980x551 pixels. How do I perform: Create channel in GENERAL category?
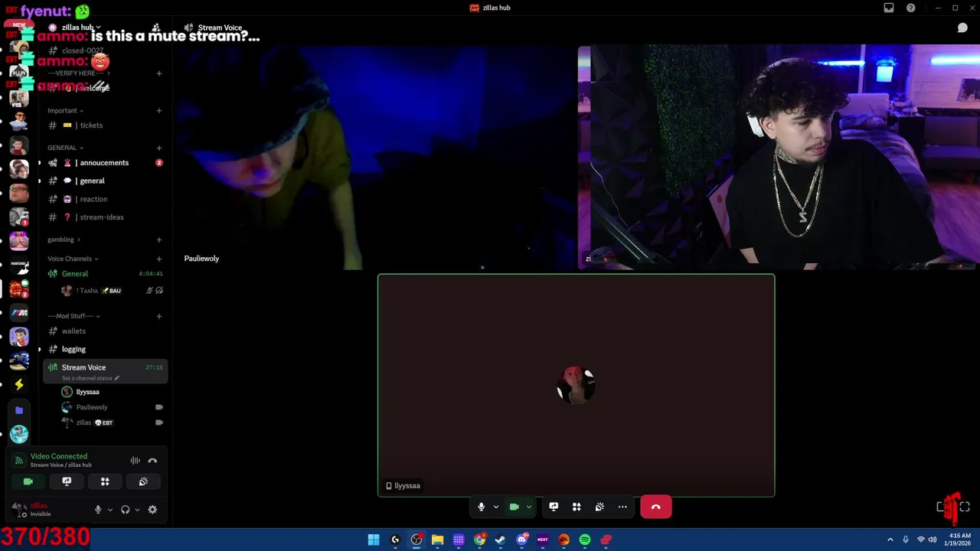159,148
